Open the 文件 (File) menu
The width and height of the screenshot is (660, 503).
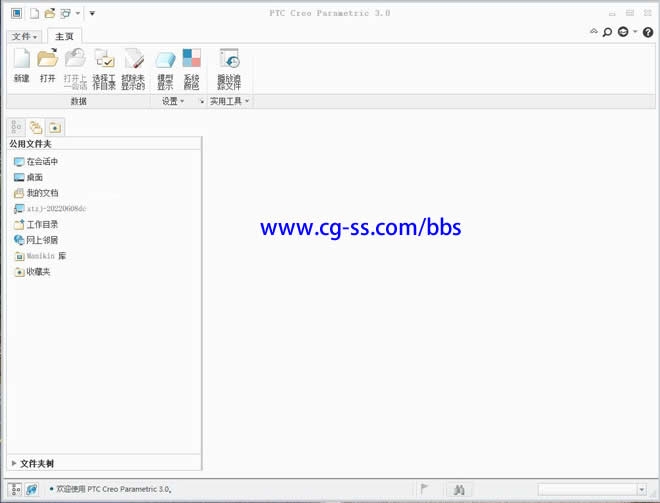24,36
